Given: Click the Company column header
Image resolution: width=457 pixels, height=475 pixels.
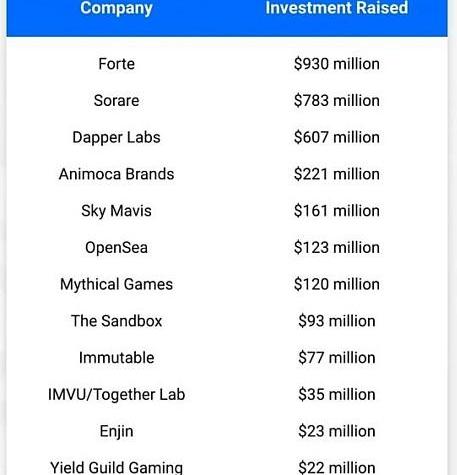Looking at the screenshot, I should 116,8.
